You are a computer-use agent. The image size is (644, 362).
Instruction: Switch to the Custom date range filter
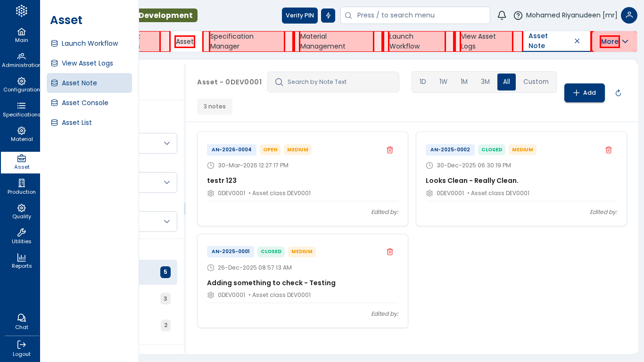click(536, 82)
